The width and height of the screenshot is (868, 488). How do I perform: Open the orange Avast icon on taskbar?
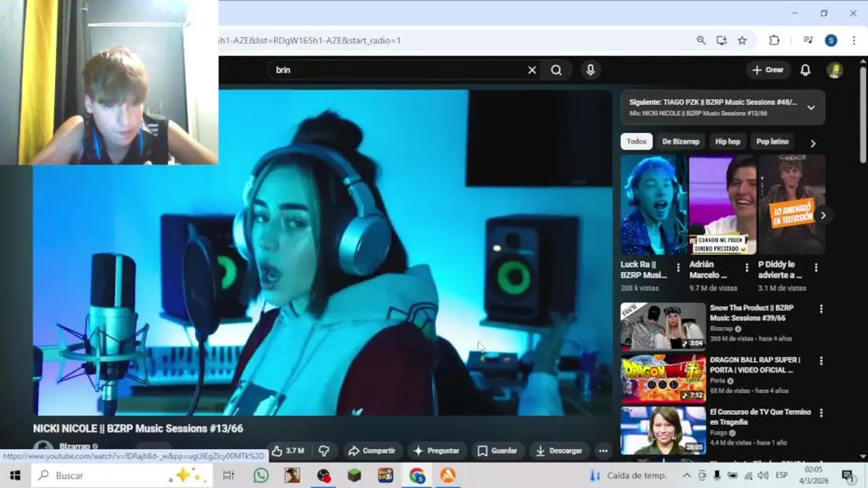448,476
